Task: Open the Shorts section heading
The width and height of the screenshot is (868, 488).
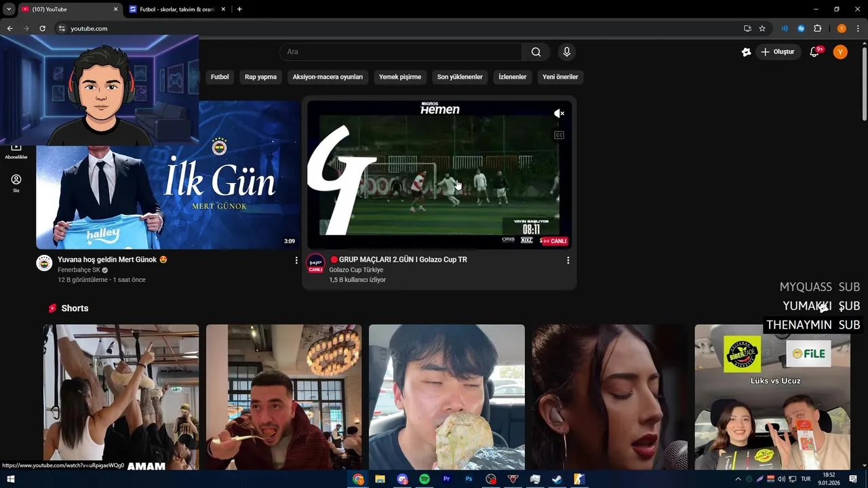Action: [x=75, y=308]
